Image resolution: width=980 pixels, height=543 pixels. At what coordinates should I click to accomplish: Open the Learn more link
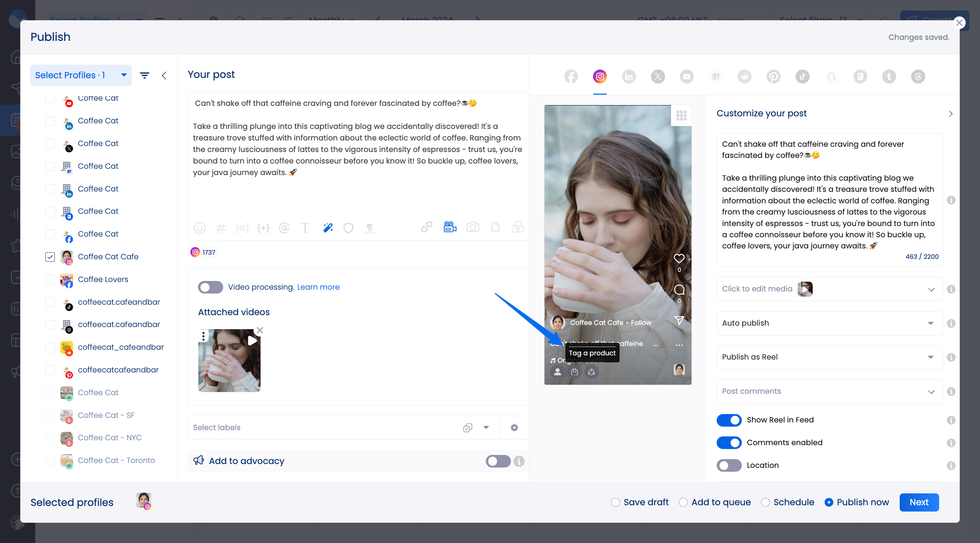[318, 287]
